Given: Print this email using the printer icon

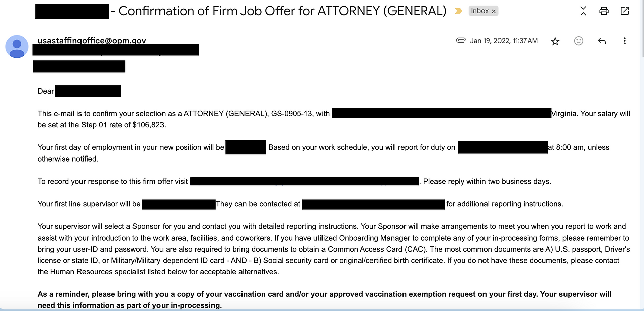Looking at the screenshot, I should [604, 11].
